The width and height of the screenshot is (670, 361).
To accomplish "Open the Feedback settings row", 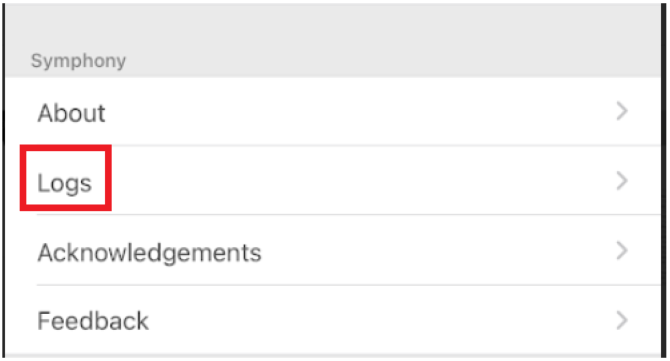I will pos(333,320).
